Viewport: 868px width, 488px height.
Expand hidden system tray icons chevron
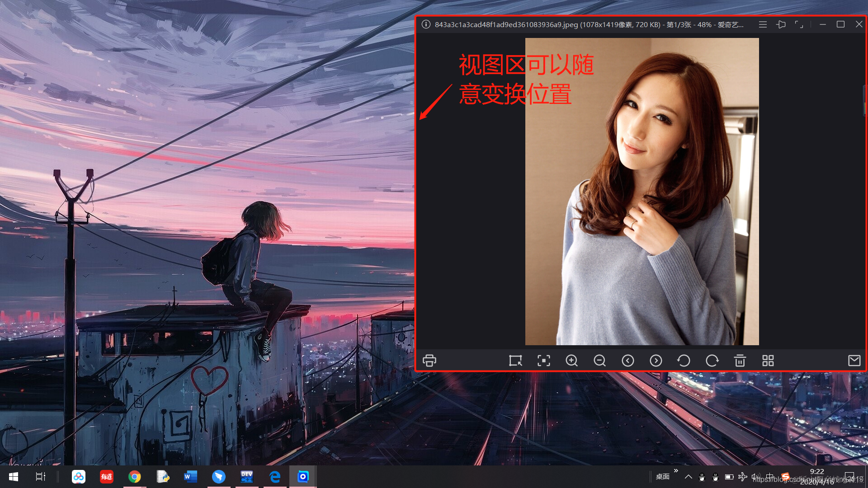click(x=688, y=477)
